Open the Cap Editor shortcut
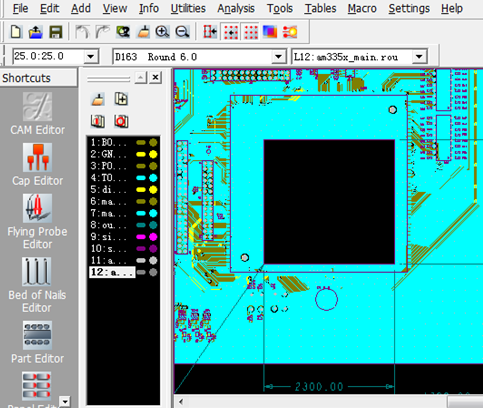Viewport: 483px width, 408px height. pos(37,164)
